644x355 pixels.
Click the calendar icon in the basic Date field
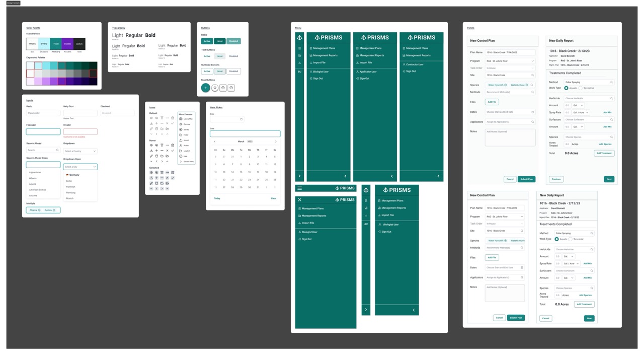(241, 119)
